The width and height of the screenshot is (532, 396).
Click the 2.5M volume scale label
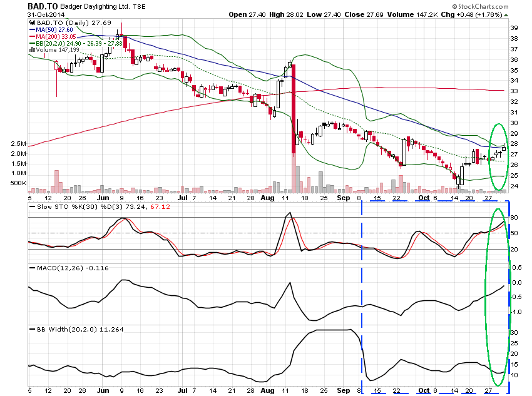coord(18,144)
